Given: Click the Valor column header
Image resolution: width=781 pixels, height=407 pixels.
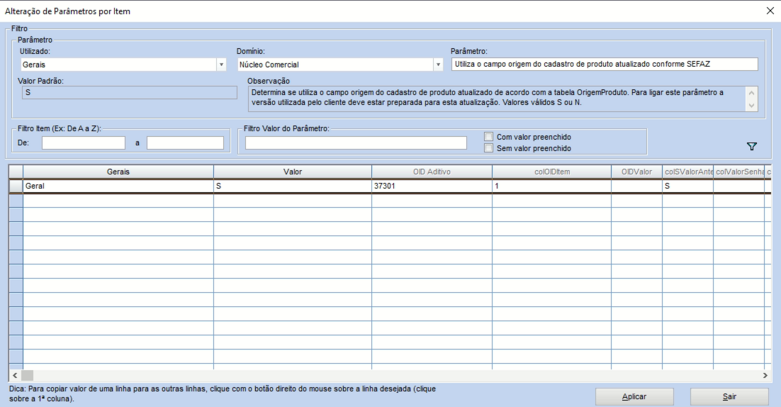Looking at the screenshot, I should (x=292, y=172).
